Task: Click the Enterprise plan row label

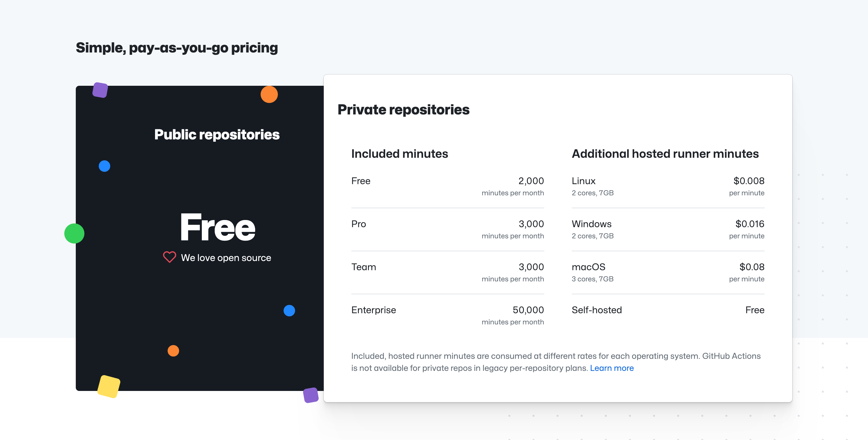Action: point(373,310)
